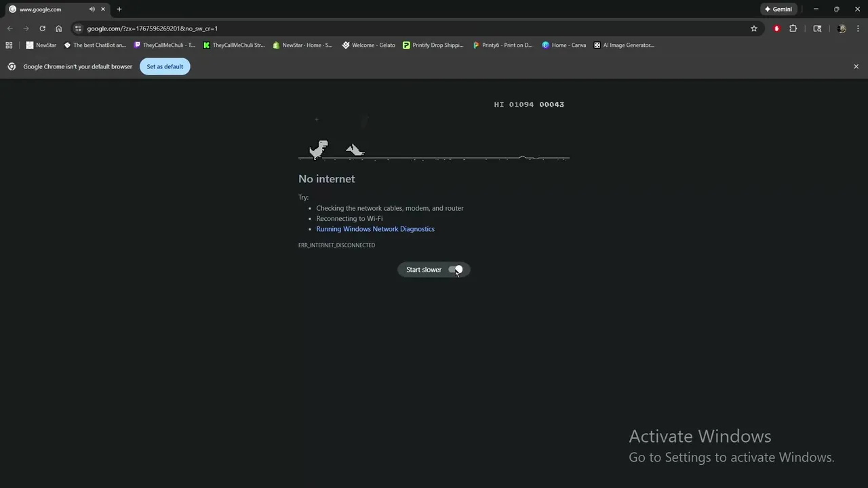Click the forward navigation arrow
This screenshot has width=868, height=488.
[x=26, y=28]
